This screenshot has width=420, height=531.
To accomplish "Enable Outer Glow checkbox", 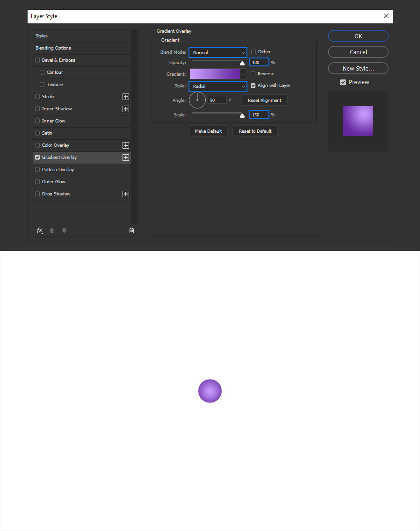I will [x=37, y=182].
